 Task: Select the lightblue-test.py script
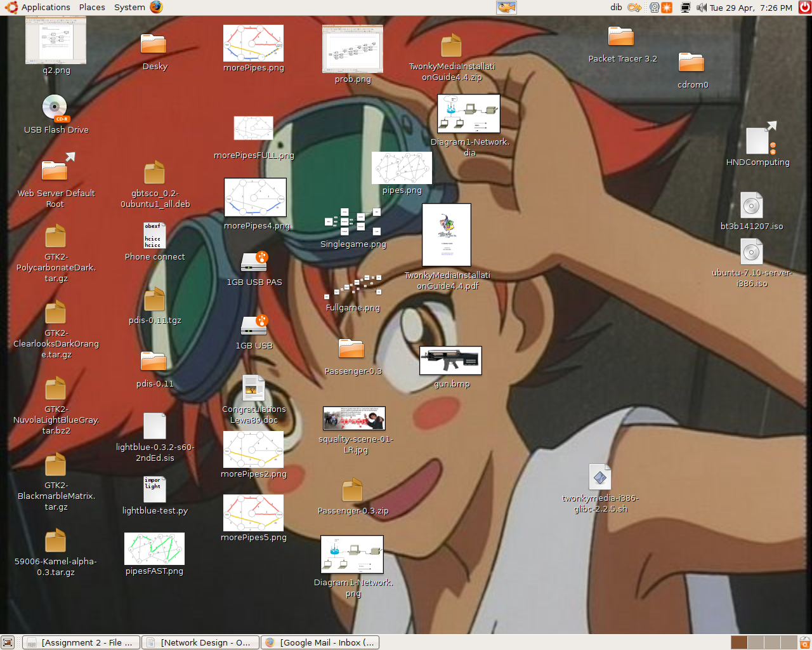(x=154, y=489)
